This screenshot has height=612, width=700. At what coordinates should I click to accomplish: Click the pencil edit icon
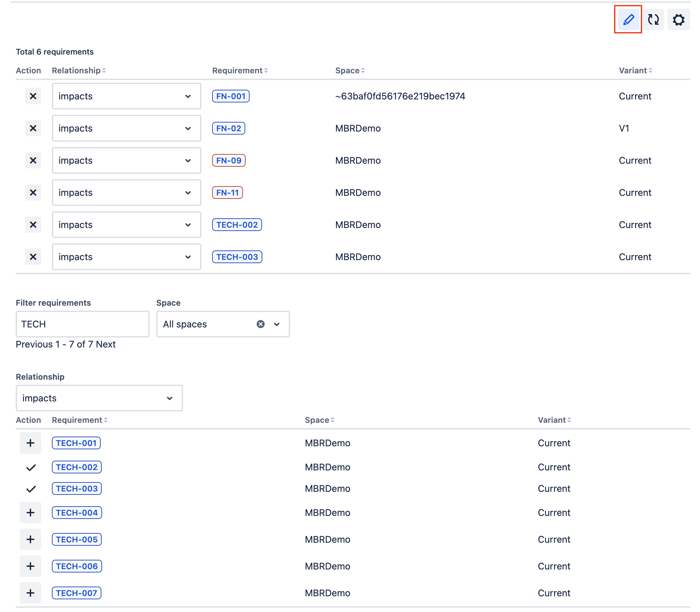pos(628,19)
